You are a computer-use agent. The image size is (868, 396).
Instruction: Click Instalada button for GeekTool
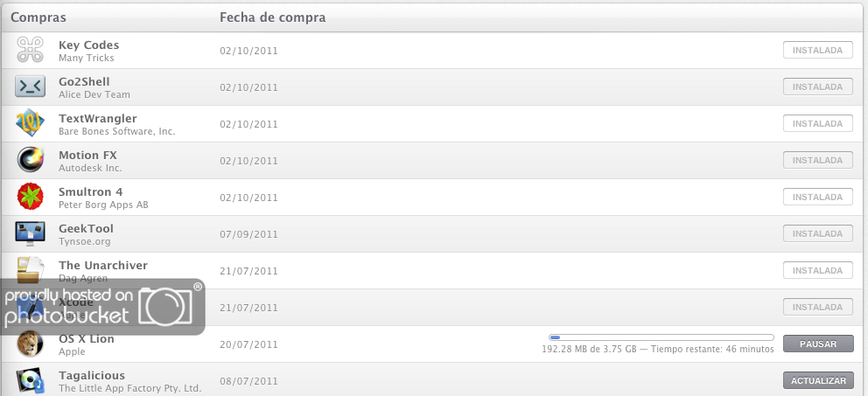coord(817,233)
